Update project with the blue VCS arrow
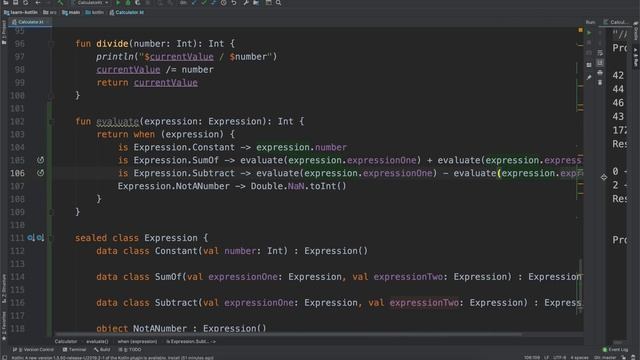 point(194,2)
